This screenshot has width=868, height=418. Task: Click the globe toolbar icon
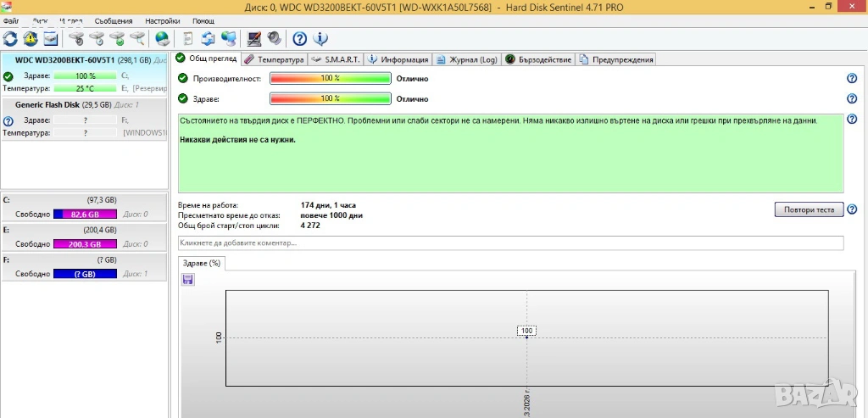(162, 38)
